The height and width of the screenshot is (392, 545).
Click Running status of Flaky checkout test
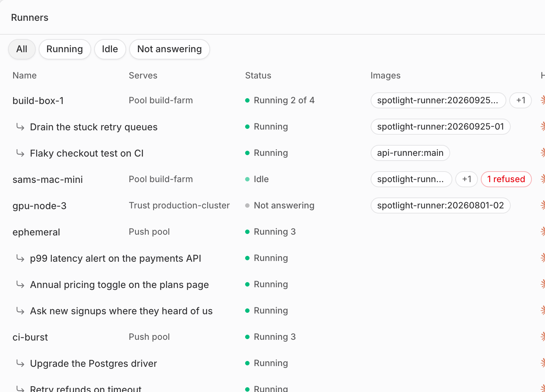(267, 153)
